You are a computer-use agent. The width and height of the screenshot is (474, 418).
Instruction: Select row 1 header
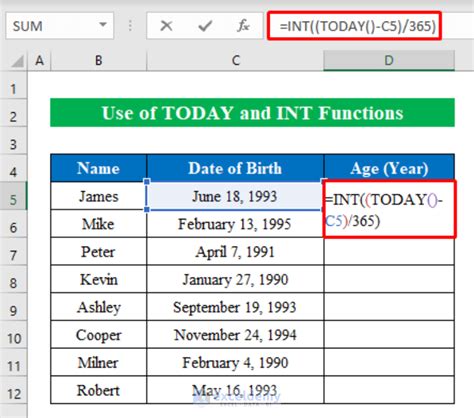click(13, 85)
